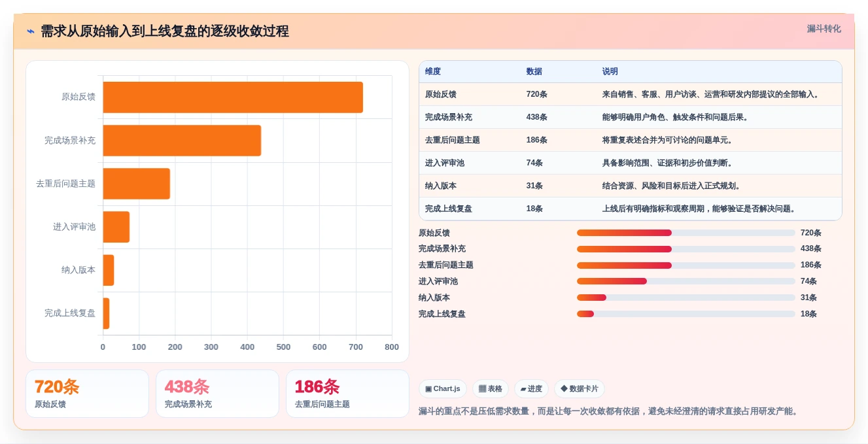The width and height of the screenshot is (868, 444).
Task: Click the 去重后问题主题 y-axis label in chart
Action: (x=66, y=184)
